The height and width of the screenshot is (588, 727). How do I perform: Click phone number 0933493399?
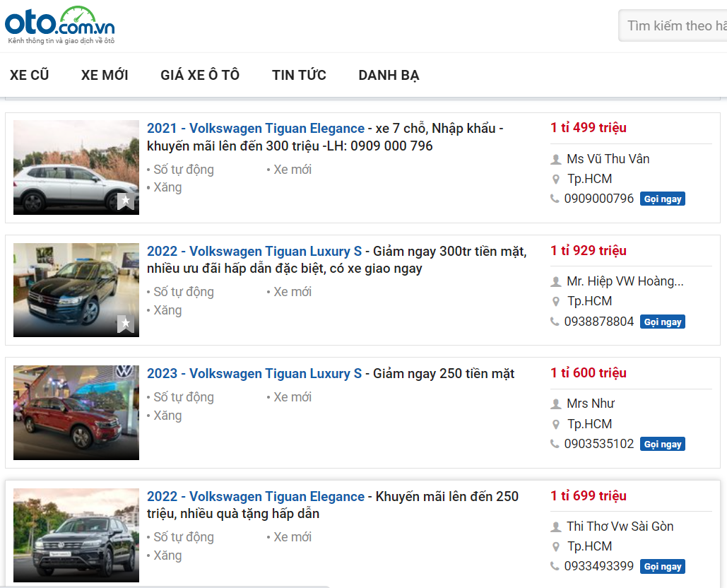pos(598,567)
